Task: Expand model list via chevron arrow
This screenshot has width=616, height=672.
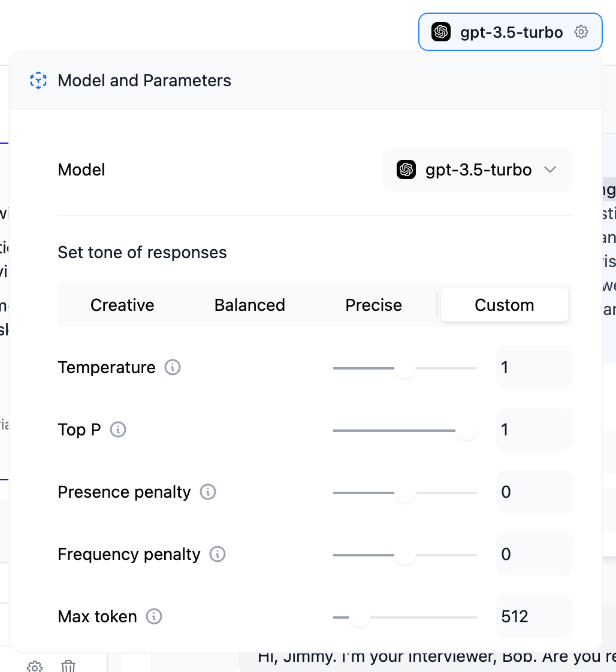Action: (550, 169)
